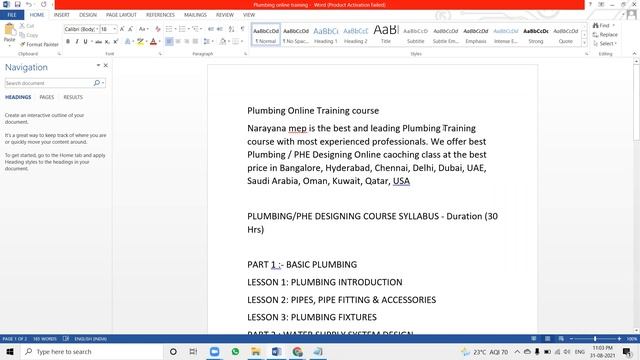The width and height of the screenshot is (640, 360).
Task: Open the font name combo box
Action: [81, 29]
